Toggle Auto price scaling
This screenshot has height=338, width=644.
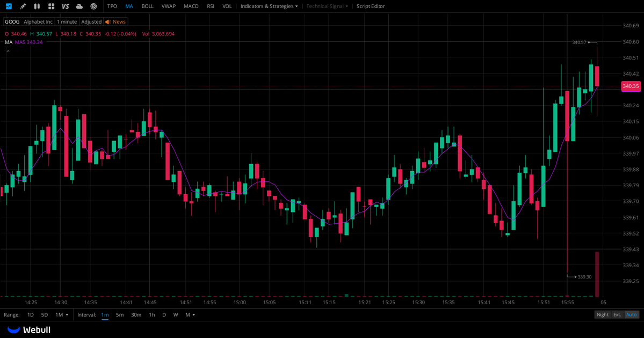(x=631, y=314)
